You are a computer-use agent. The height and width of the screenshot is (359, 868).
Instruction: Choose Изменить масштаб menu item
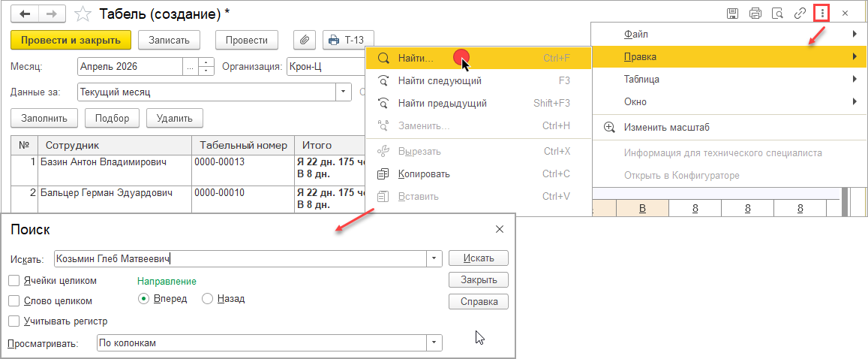pos(729,128)
